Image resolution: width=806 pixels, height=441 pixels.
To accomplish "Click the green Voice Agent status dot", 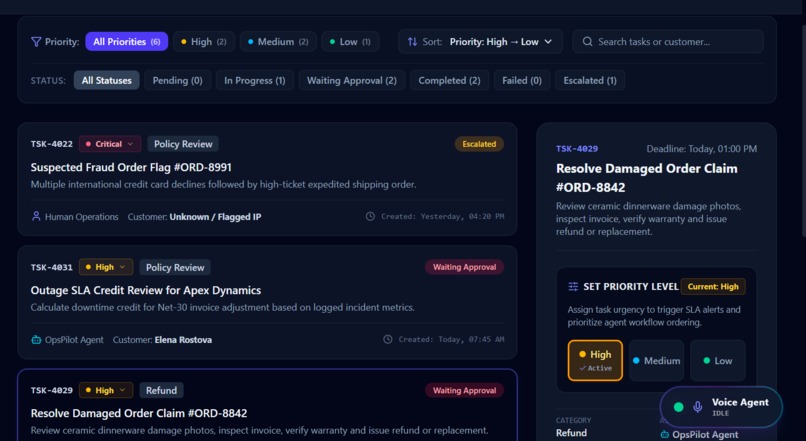I will pos(679,407).
